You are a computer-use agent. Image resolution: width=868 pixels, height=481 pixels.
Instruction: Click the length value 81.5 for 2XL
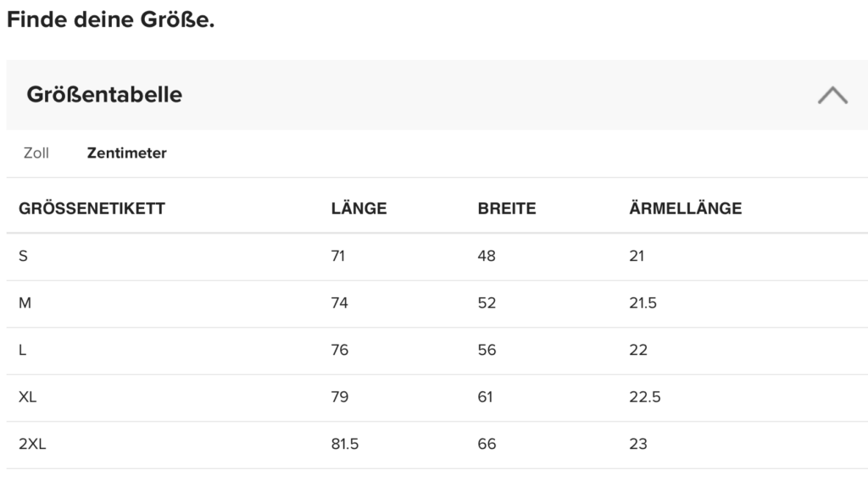[x=345, y=444]
